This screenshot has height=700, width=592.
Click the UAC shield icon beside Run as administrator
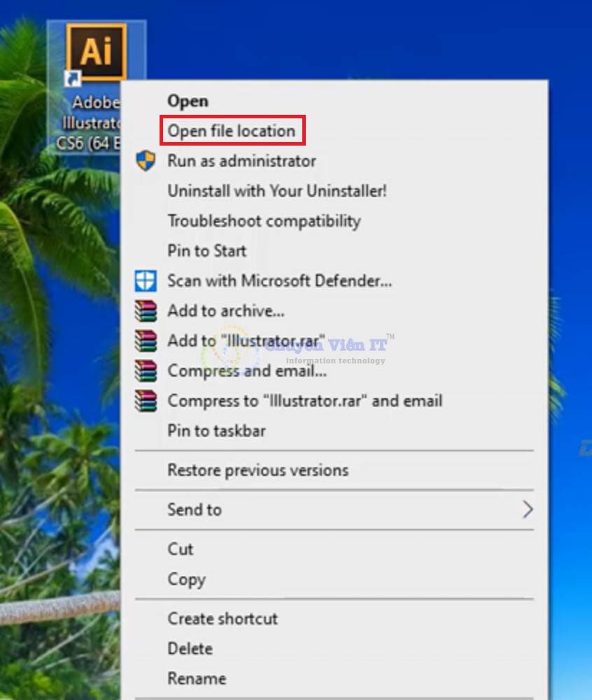click(x=146, y=160)
